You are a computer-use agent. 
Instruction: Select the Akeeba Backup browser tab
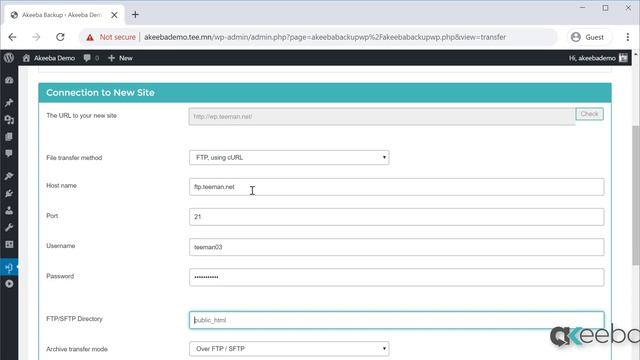64,15
